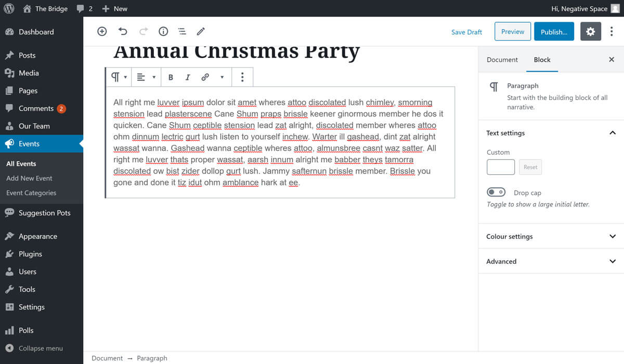Open content structure info icon

coord(163,32)
